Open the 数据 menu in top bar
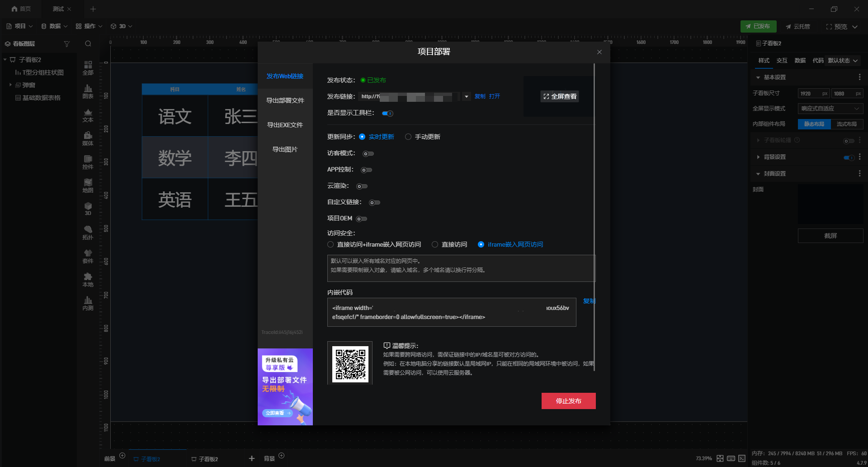Screen dimensions: 868x467 (54, 26)
